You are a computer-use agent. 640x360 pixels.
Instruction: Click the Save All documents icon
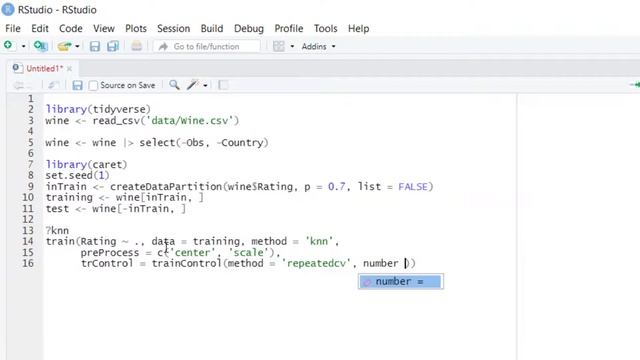[x=113, y=46]
